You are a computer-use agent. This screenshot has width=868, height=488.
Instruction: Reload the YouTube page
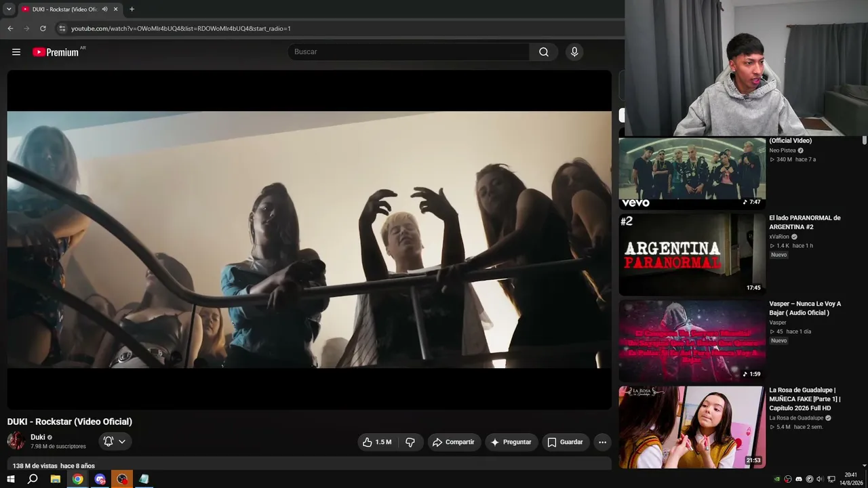tap(43, 28)
